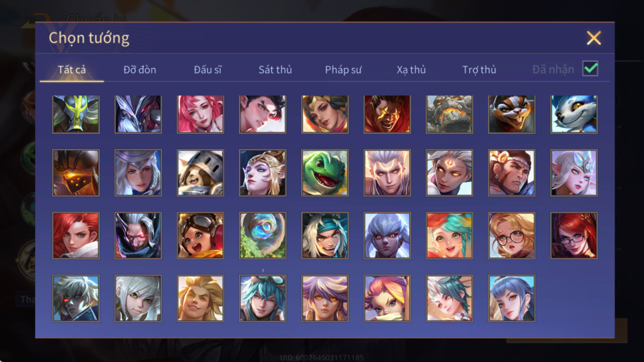
Task: Pick the spiky golden-haired hero
Action: click(x=200, y=298)
